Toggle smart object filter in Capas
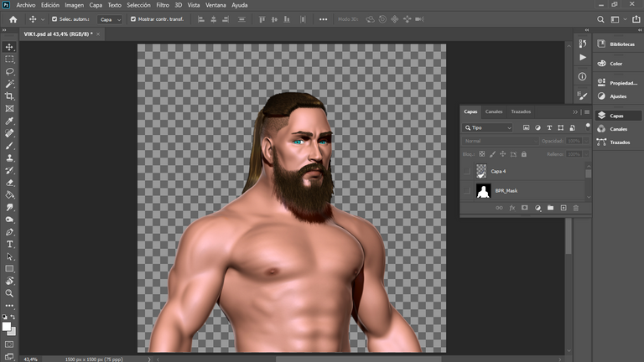 pos(572,128)
